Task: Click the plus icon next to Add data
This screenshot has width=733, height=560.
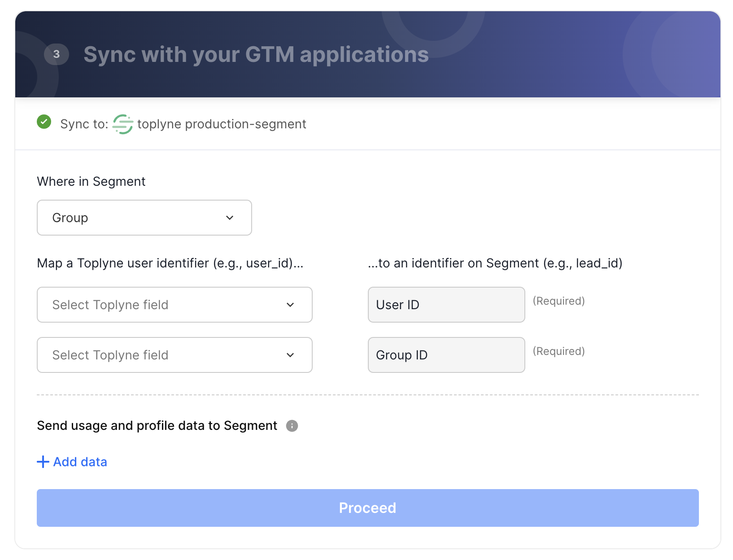Action: [x=43, y=462]
